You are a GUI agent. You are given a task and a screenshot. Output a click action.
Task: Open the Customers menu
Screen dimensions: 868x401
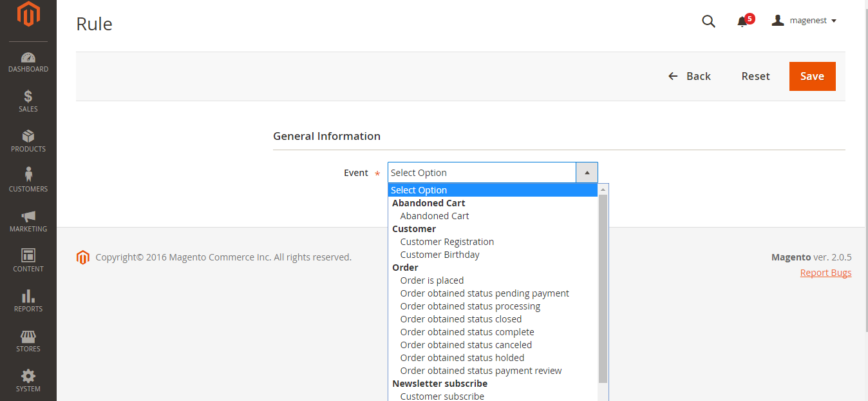pyautogui.click(x=28, y=181)
